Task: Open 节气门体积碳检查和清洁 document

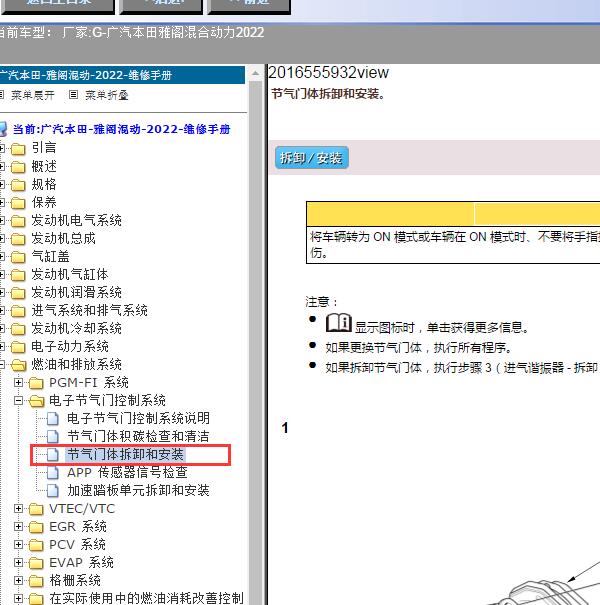Action: pos(139,436)
